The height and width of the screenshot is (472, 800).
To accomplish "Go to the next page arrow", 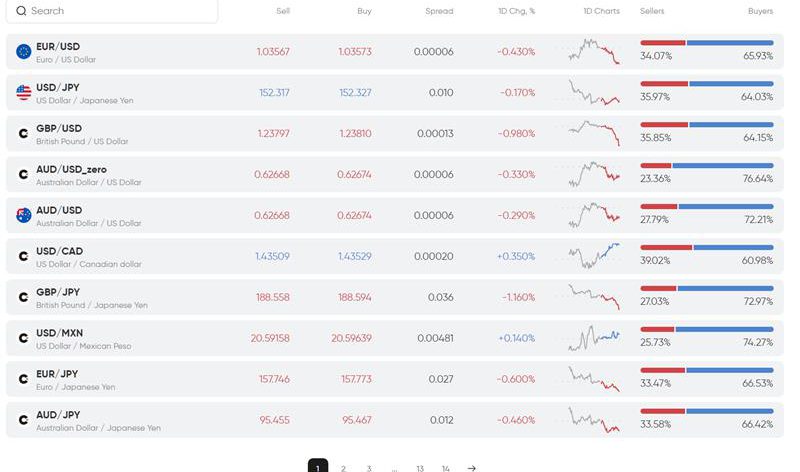I will [471, 467].
